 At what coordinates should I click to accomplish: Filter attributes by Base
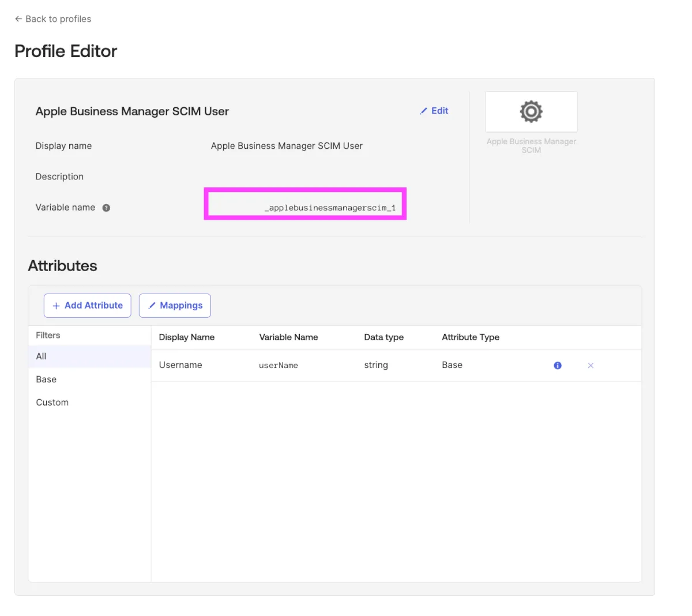point(46,380)
